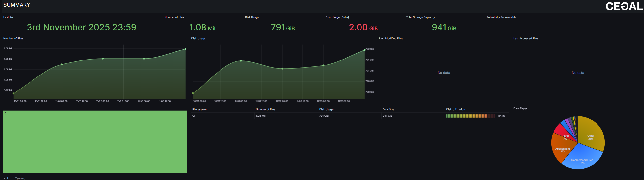Click the green C: treemap block
This screenshot has width=644, height=180.
point(95,142)
